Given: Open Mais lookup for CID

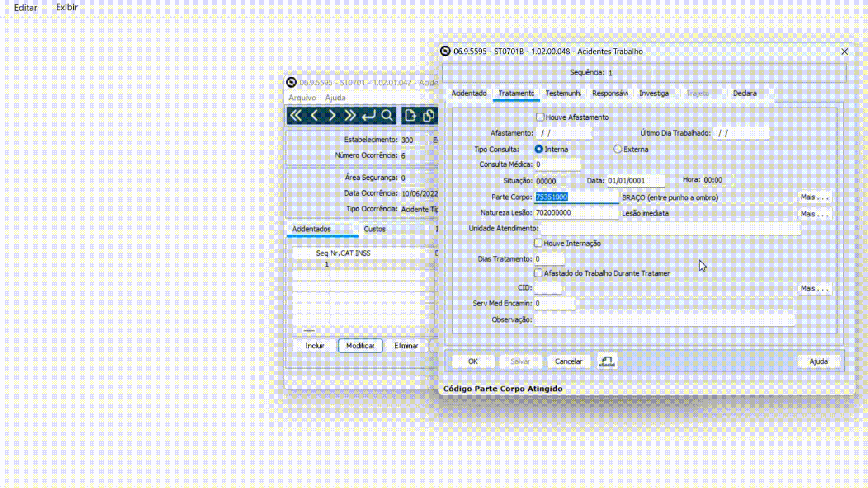Looking at the screenshot, I should (x=815, y=288).
